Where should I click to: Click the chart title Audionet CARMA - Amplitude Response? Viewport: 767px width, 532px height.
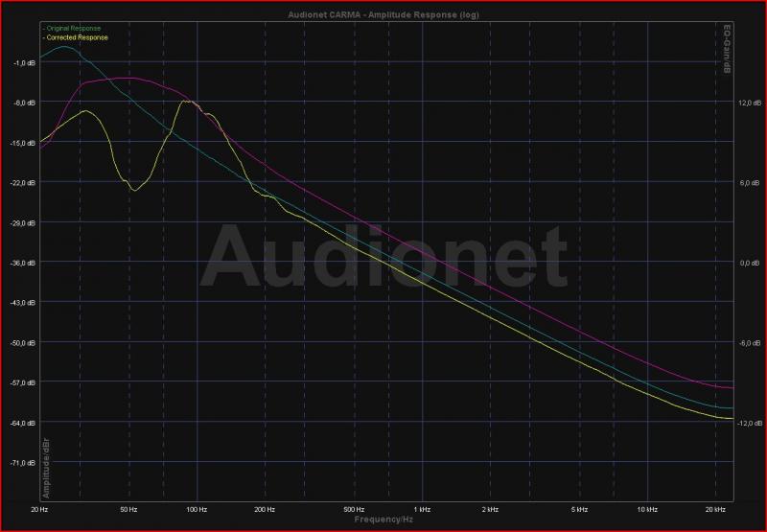click(383, 14)
